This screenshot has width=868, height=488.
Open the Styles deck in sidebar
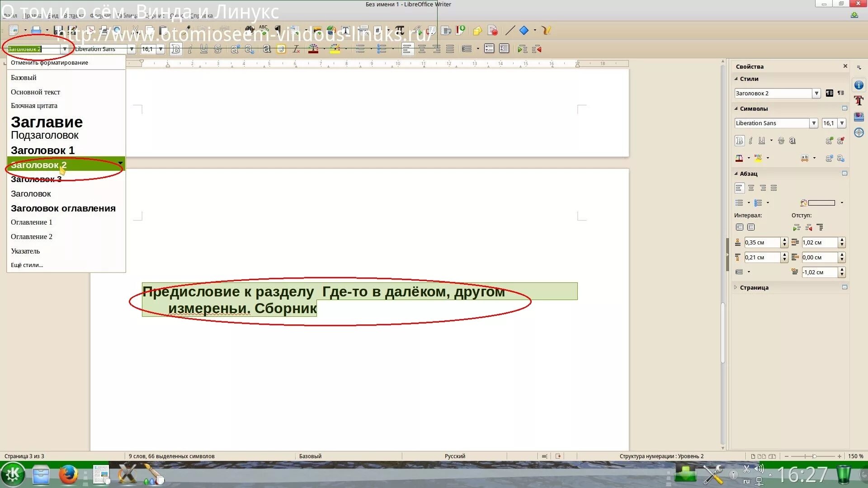click(859, 101)
